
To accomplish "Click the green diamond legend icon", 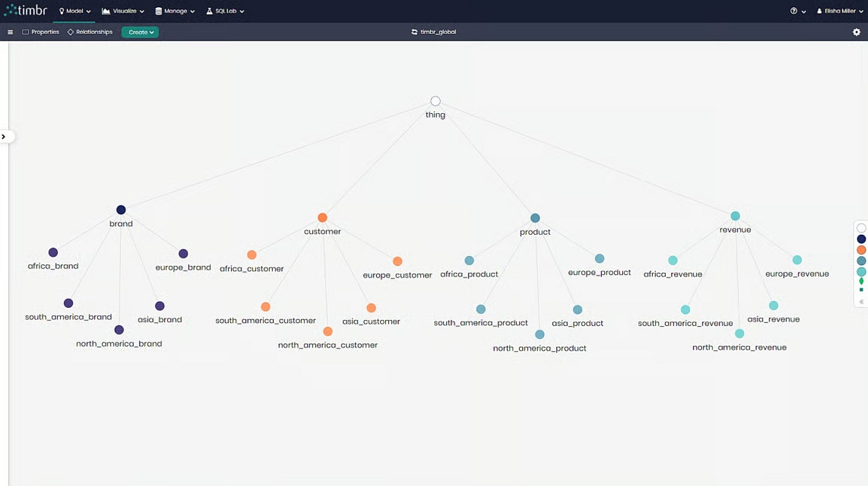I will pos(861,281).
